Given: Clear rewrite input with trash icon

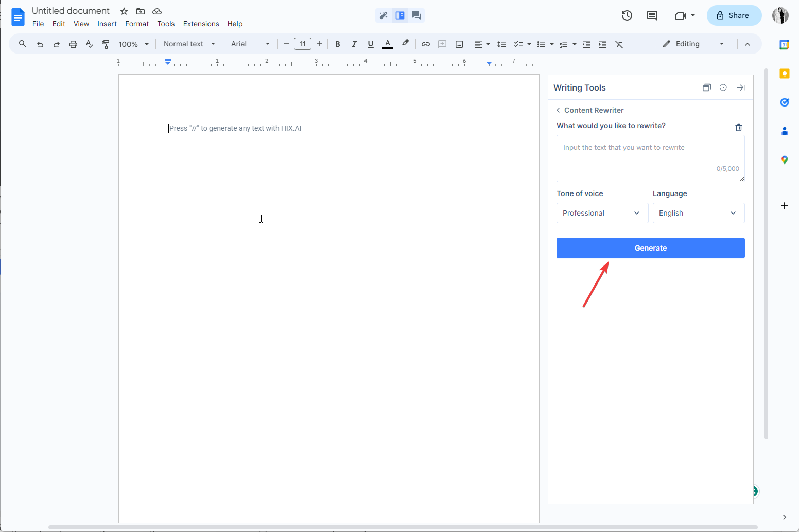Looking at the screenshot, I should (x=739, y=127).
